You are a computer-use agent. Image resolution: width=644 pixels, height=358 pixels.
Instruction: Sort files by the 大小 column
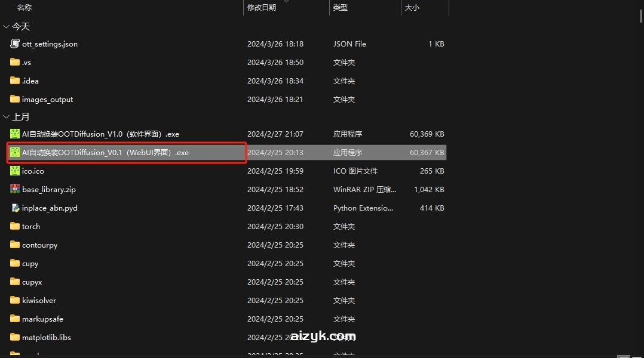[x=413, y=8]
